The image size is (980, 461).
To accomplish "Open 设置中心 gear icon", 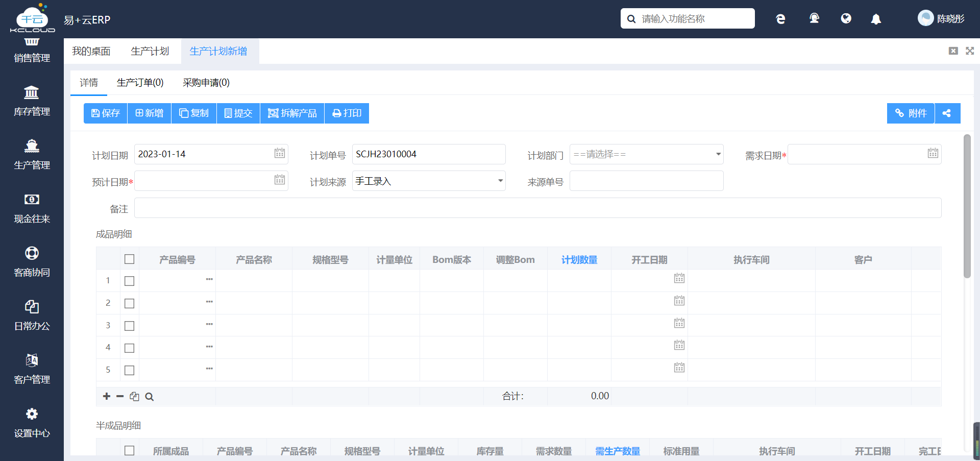I will 32,414.
